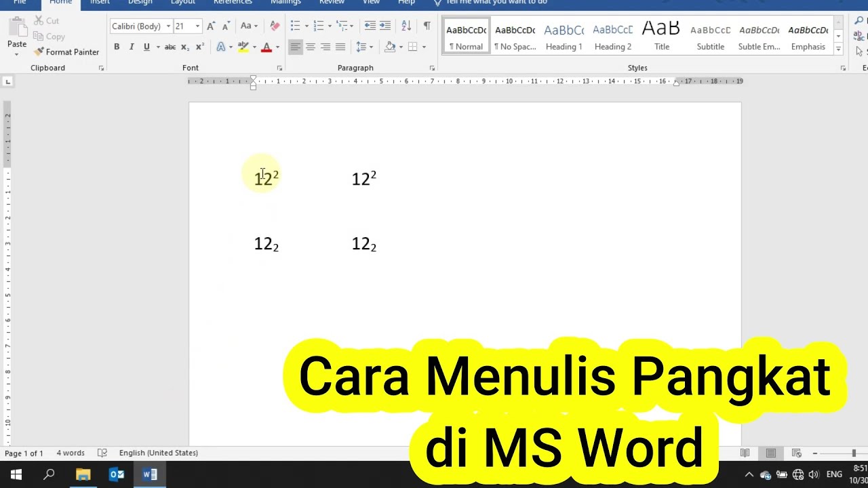Decrease paragraph indent
This screenshot has height=488, width=868.
click(370, 26)
